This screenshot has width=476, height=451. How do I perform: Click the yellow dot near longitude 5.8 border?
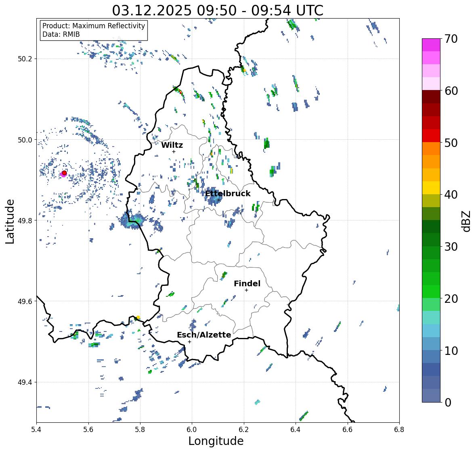pyautogui.click(x=138, y=317)
